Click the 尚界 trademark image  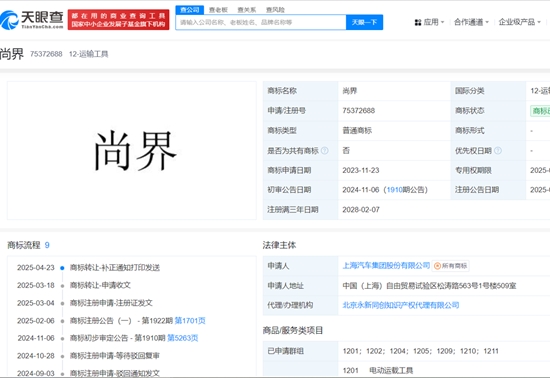[132, 150]
